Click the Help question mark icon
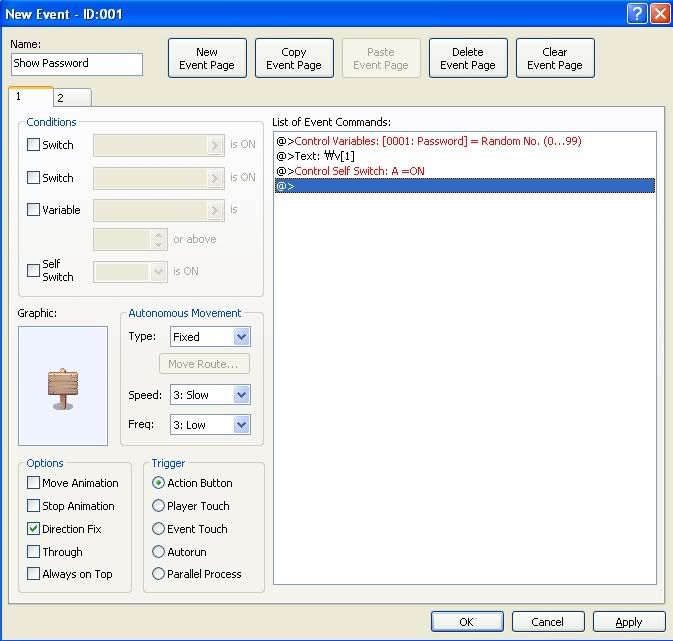The image size is (673, 641). [637, 13]
